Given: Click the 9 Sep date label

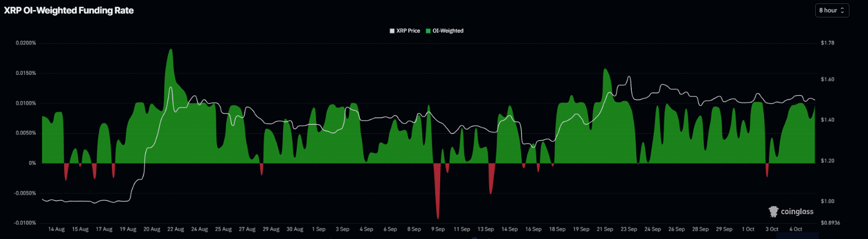Looking at the screenshot, I should (438, 229).
